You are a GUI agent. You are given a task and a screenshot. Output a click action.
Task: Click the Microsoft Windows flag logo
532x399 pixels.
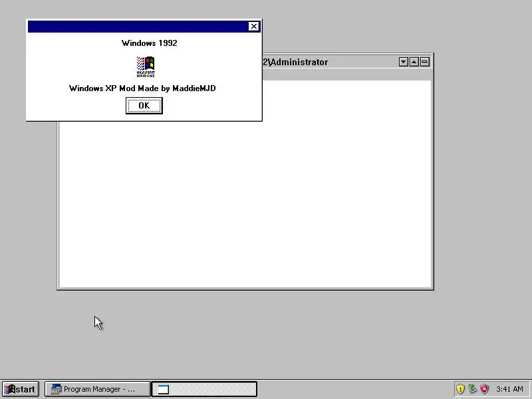(146, 67)
